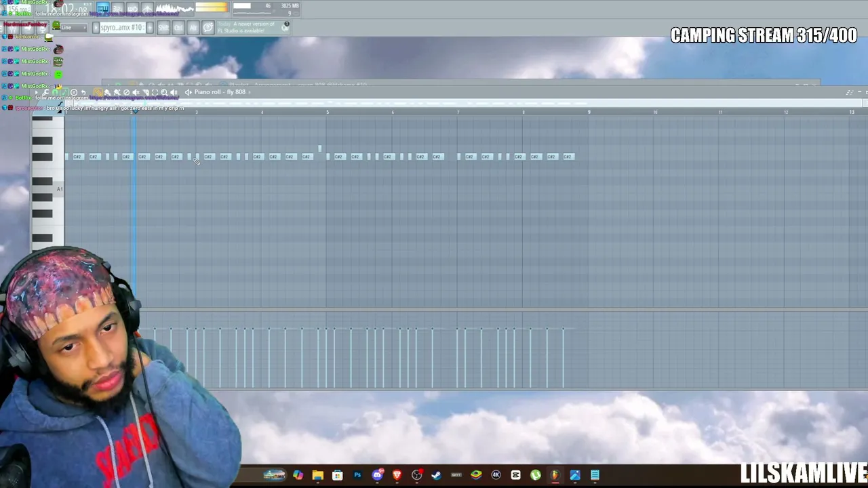Expand the arrow after fly 808 title
This screenshot has height=488, width=868.
249,92
